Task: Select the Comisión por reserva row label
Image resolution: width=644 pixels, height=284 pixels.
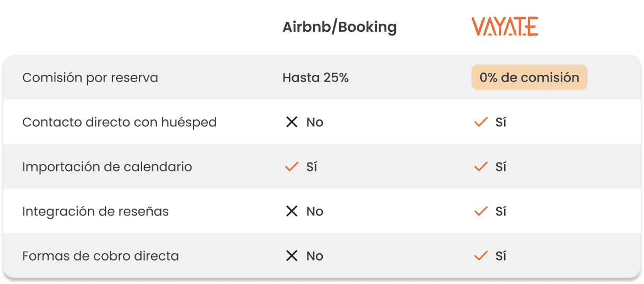Action: [x=90, y=78]
